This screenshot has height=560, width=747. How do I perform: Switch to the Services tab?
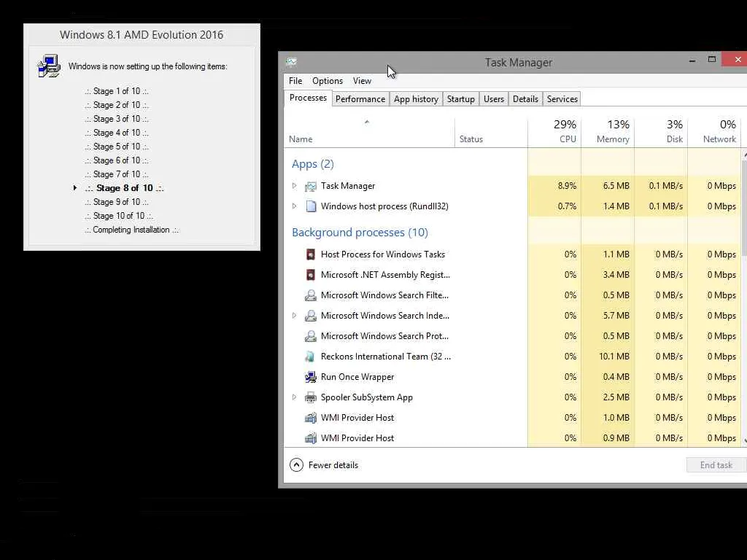pyautogui.click(x=562, y=99)
